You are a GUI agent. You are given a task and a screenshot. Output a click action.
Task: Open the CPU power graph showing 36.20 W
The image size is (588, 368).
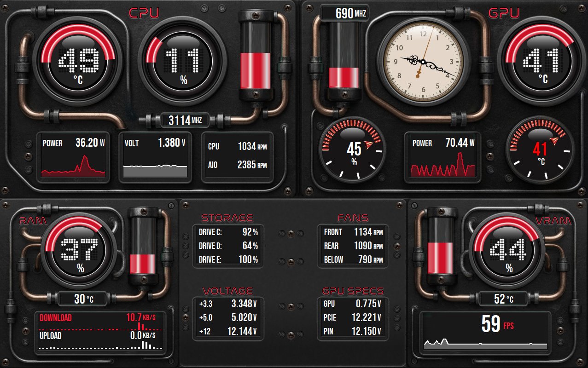74,158
